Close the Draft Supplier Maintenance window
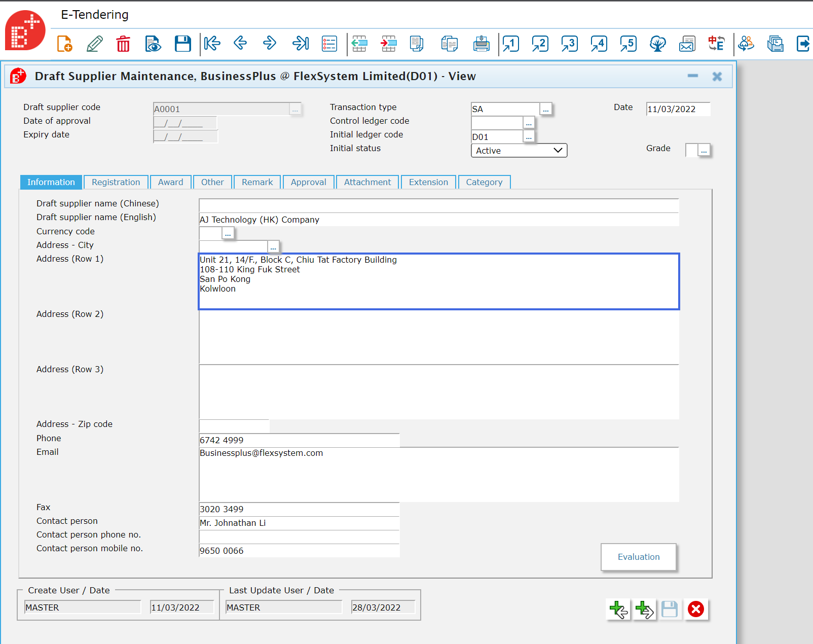 pos(717,76)
